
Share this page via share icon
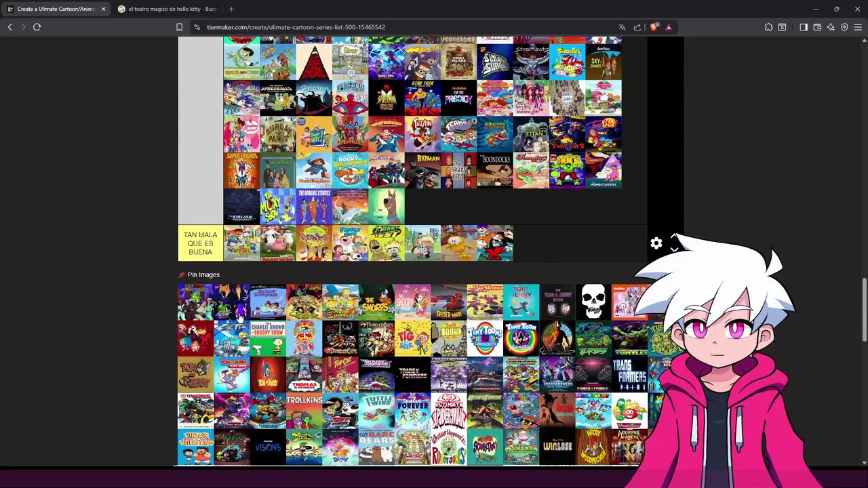(x=637, y=27)
